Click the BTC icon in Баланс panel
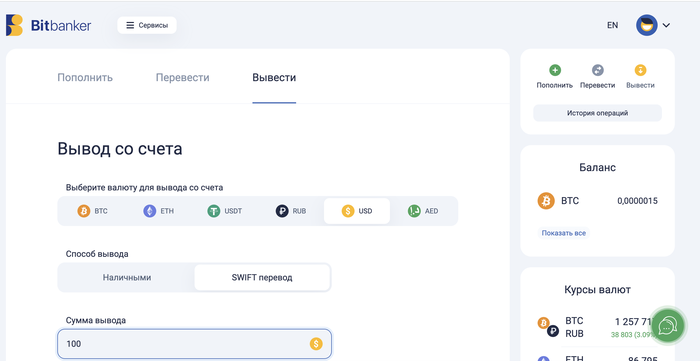The image size is (700, 361). coord(546,201)
